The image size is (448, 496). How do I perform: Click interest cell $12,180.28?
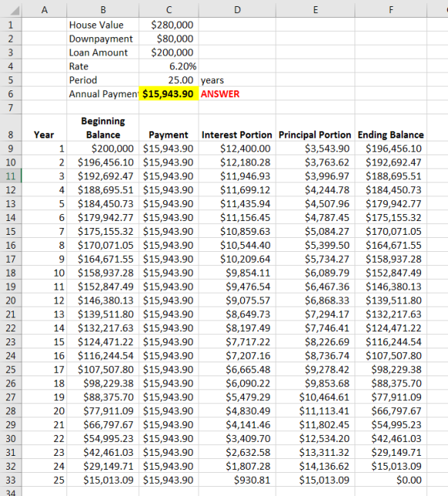tap(237, 162)
